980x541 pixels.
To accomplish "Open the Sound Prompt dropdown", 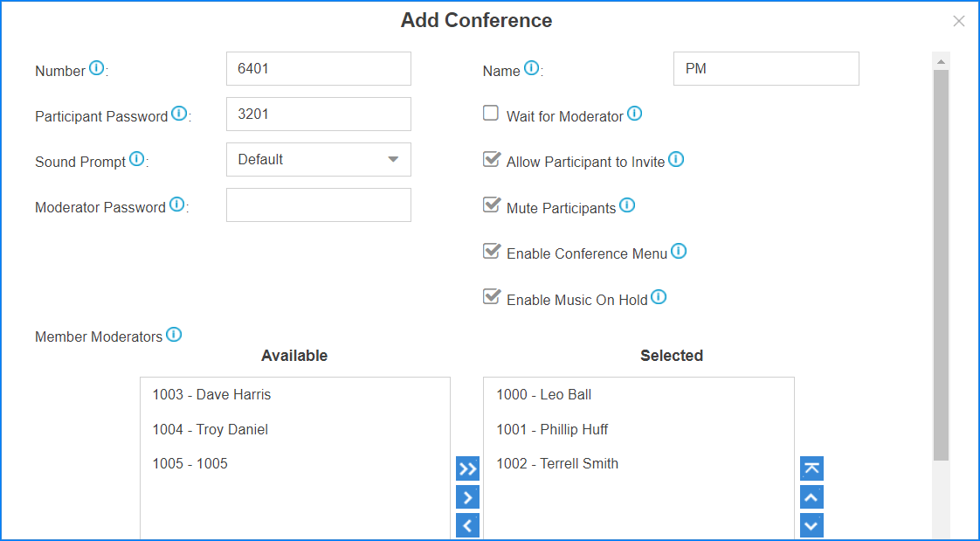I will (x=319, y=159).
